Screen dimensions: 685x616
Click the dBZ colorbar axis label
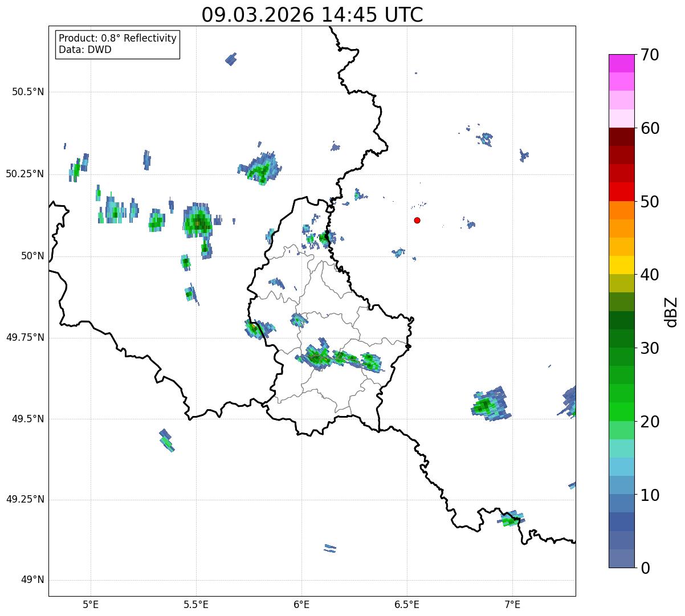671,312
